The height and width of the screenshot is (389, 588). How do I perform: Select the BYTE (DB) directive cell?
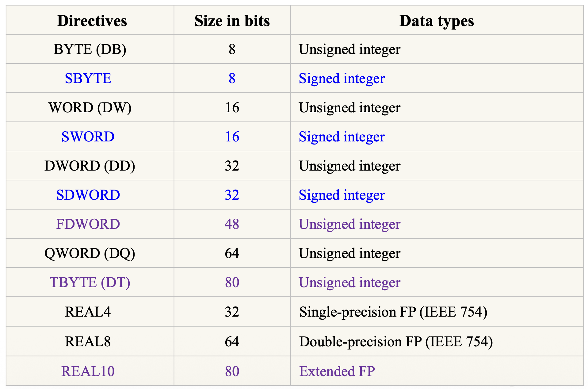90,49
